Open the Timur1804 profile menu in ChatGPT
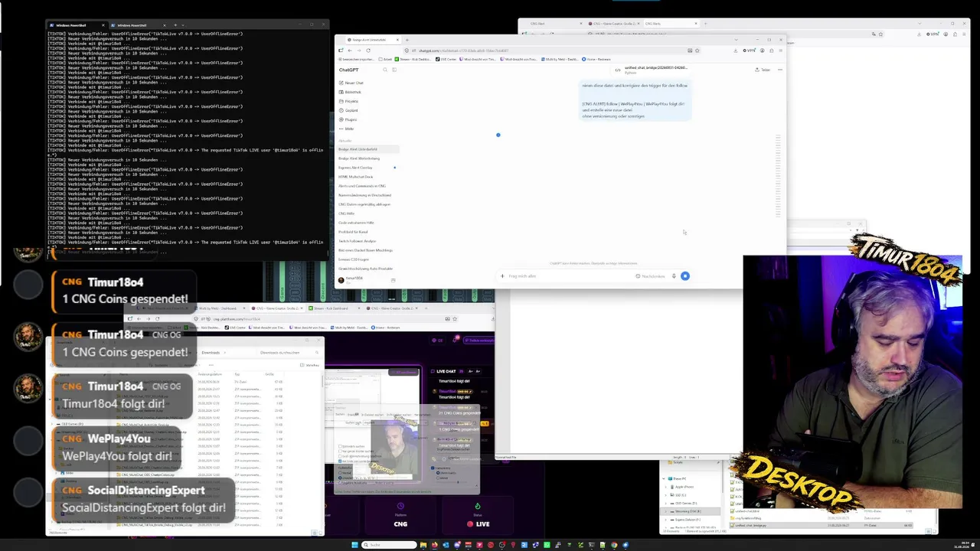980x551 pixels. [x=354, y=279]
